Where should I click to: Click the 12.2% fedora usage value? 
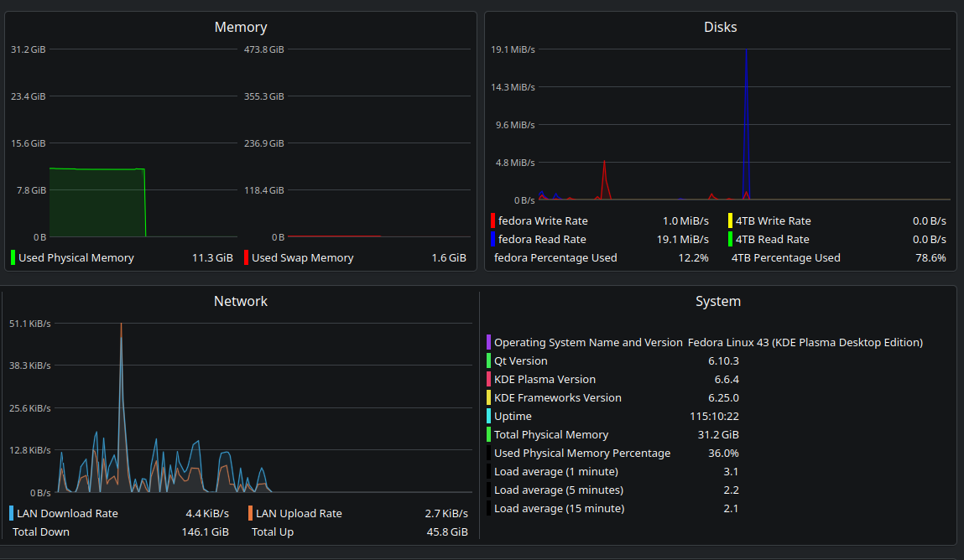point(693,258)
